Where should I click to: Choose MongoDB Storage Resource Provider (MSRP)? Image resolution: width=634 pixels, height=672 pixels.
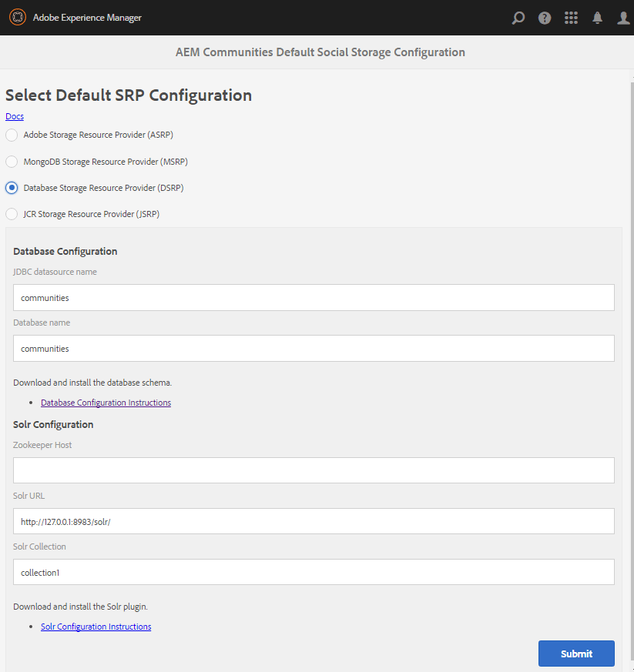(x=12, y=162)
